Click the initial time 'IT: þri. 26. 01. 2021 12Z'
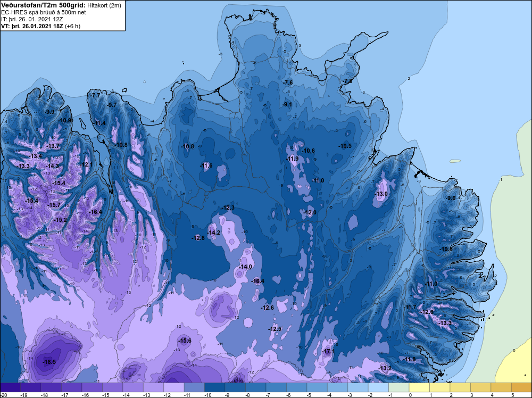The height and width of the screenshot is (398, 532). coord(32,19)
